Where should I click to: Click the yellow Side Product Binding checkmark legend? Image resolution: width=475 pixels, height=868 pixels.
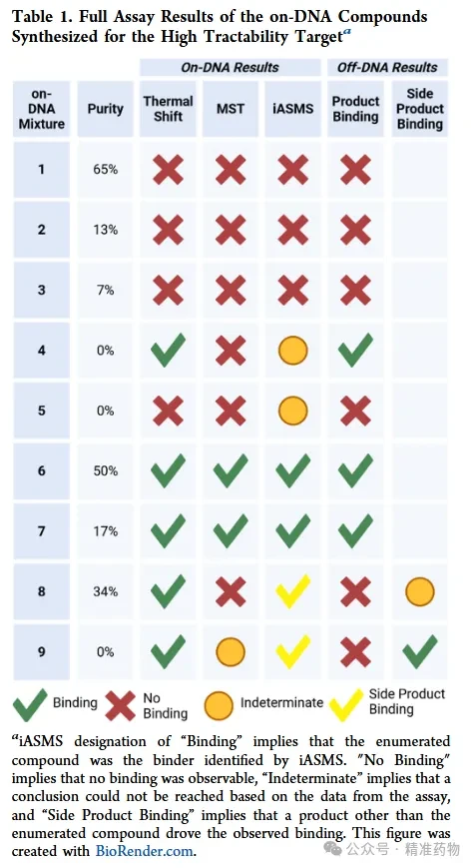coord(346,705)
